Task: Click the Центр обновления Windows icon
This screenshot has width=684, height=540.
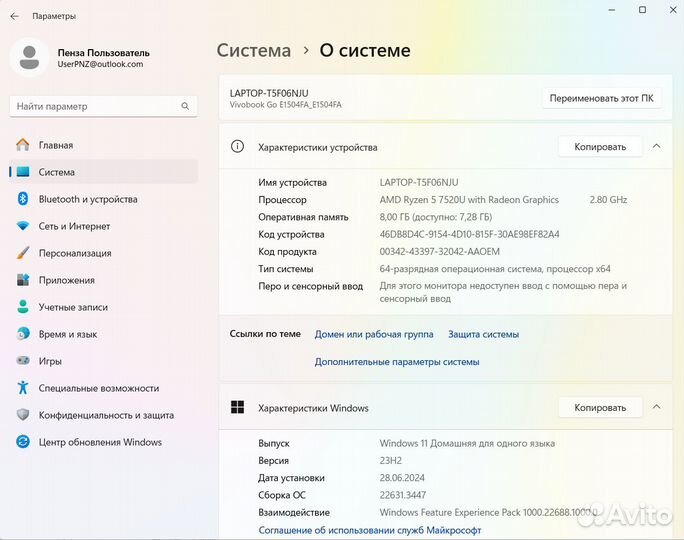Action: tap(23, 442)
